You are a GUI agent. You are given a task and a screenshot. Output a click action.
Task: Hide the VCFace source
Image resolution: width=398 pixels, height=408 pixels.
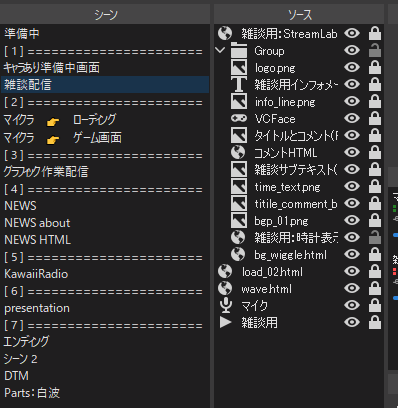click(x=352, y=118)
